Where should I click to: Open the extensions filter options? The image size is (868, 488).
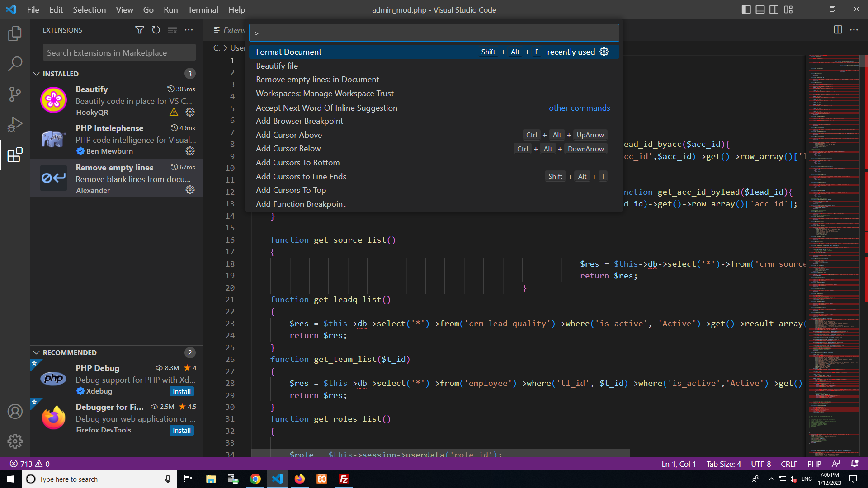point(140,30)
